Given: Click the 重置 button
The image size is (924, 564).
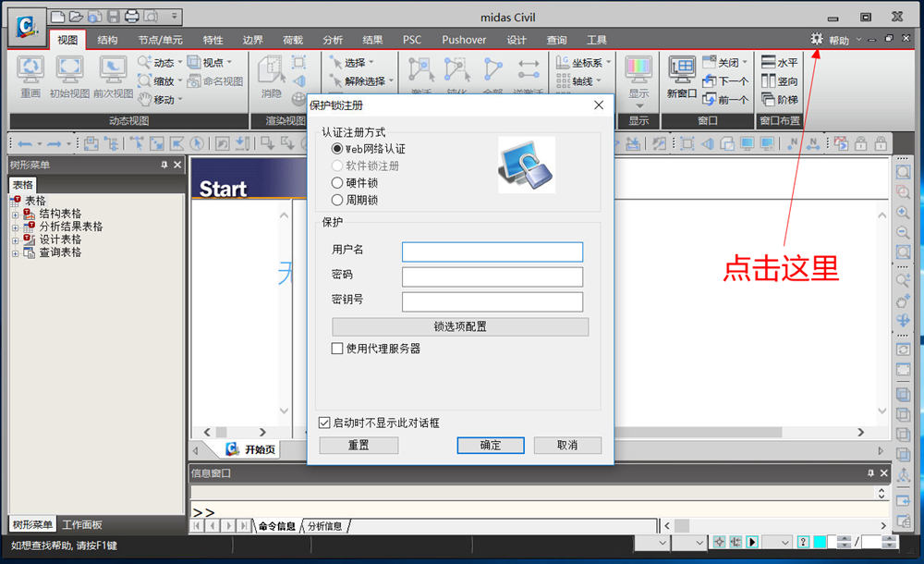Looking at the screenshot, I should pyautogui.click(x=359, y=445).
